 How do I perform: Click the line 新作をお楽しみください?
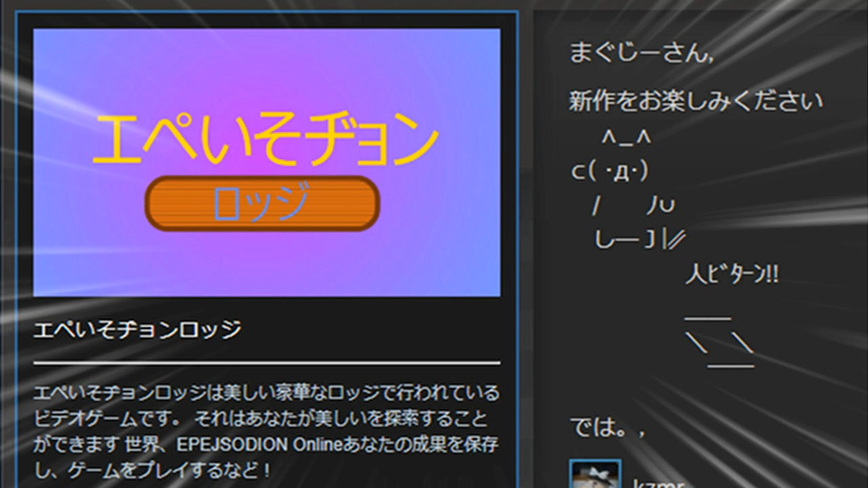coord(696,101)
